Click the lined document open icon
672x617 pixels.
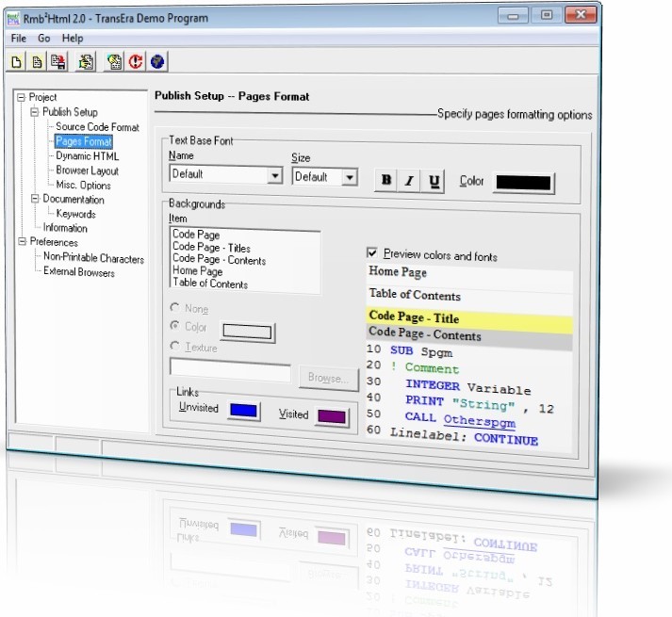pos(38,62)
